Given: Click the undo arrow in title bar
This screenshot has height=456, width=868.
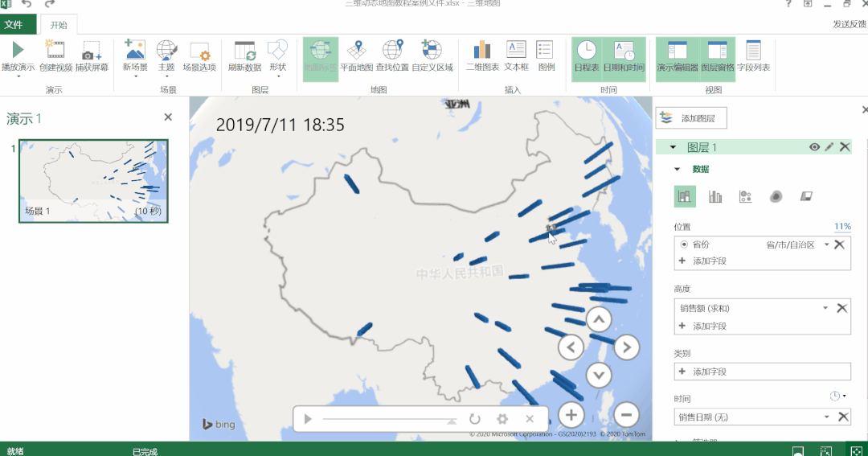Looking at the screenshot, I should [x=26, y=3].
